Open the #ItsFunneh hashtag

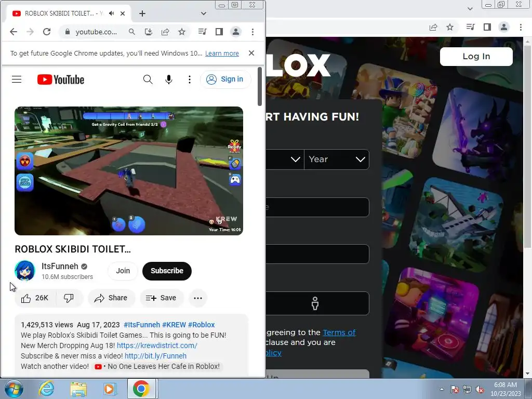pyautogui.click(x=142, y=325)
